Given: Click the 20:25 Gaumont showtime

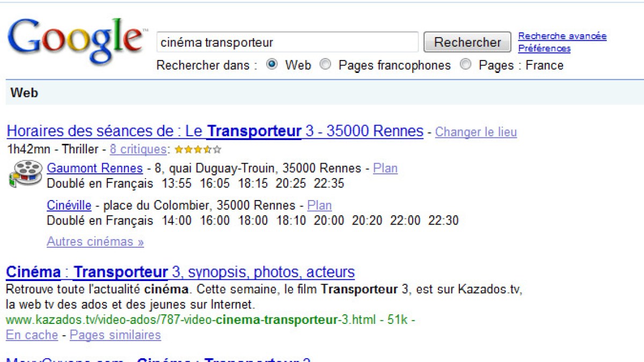Looking at the screenshot, I should tap(291, 184).
